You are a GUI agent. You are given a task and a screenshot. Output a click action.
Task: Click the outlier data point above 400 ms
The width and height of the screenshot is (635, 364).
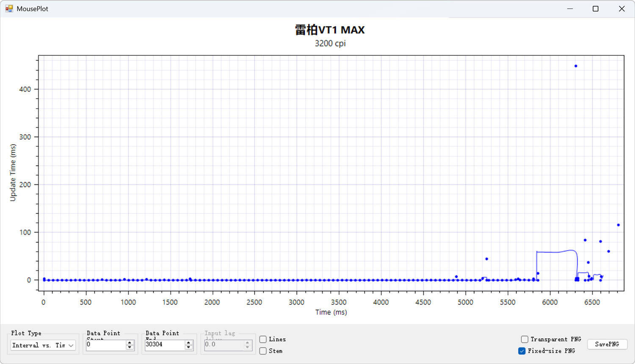pos(576,66)
